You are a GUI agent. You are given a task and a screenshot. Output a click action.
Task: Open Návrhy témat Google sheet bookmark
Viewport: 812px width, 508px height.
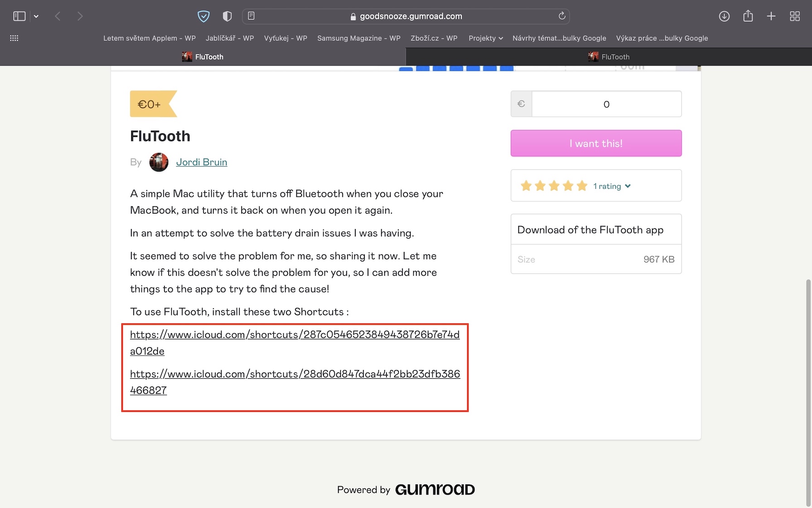click(559, 38)
